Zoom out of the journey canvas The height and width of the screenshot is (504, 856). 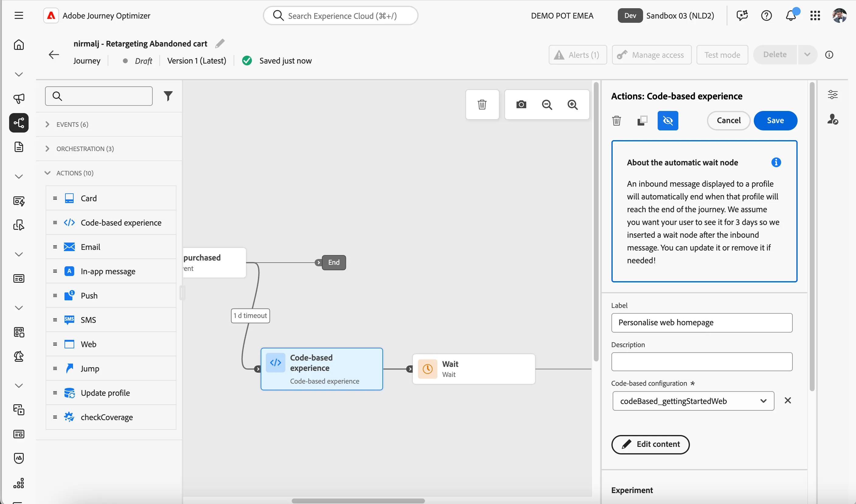[547, 105]
